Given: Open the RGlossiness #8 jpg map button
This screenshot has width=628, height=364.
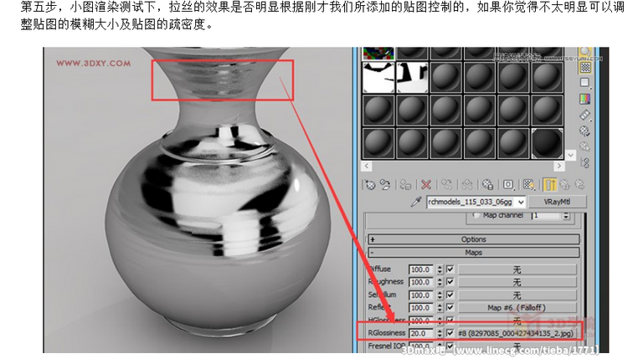Looking at the screenshot, I should click(x=517, y=333).
